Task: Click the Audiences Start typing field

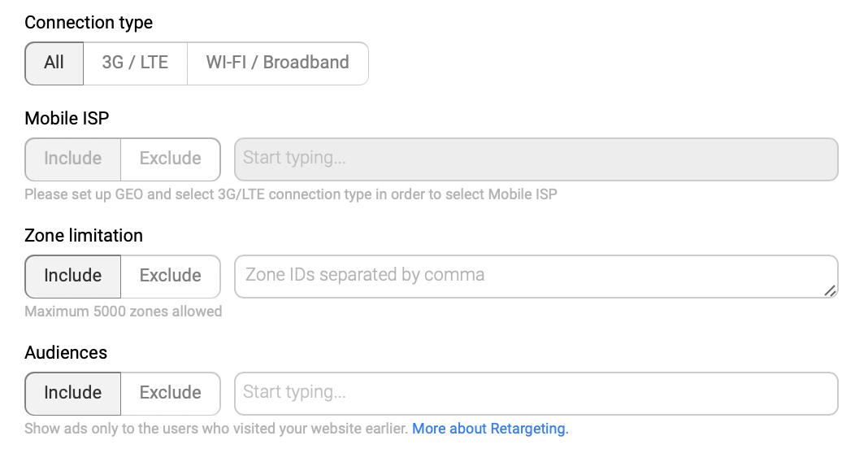Action: coord(536,393)
